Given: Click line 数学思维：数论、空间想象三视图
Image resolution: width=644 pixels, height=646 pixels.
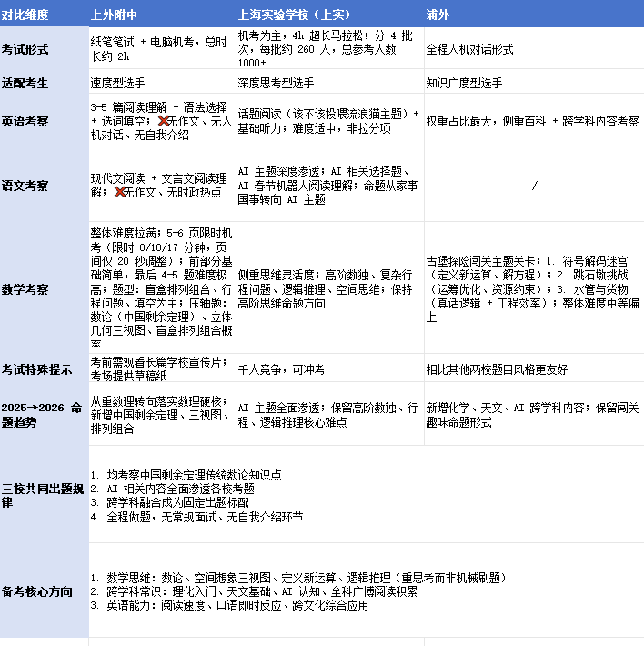Looking at the screenshot, I should (299, 578).
